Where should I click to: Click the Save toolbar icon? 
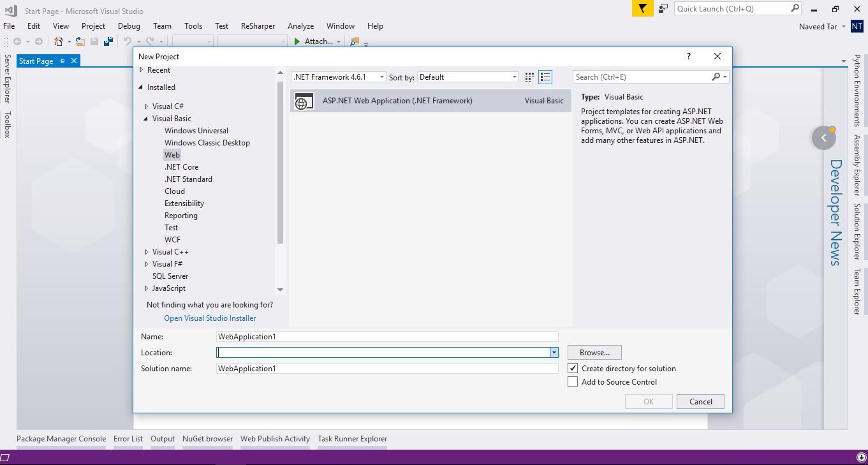[x=94, y=41]
